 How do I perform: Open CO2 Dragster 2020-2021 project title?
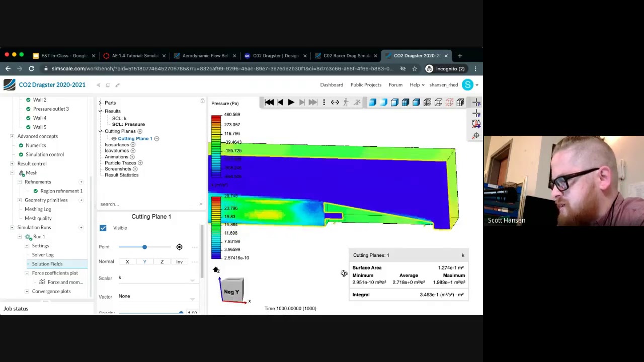(x=52, y=85)
